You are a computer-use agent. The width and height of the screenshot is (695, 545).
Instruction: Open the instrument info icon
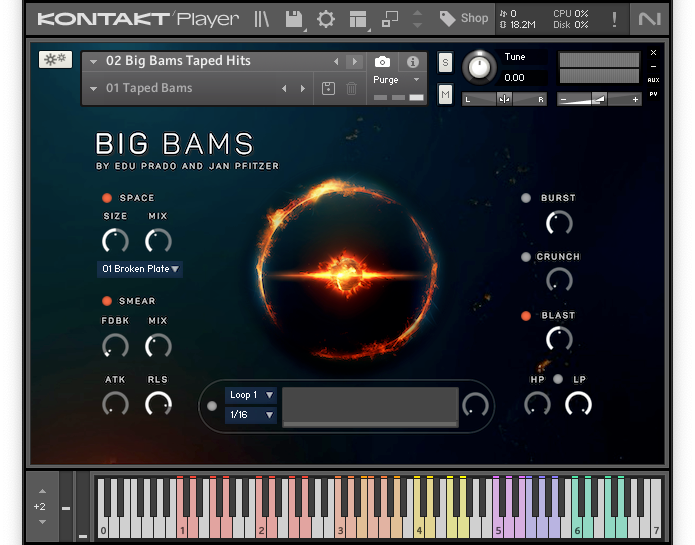(x=412, y=62)
